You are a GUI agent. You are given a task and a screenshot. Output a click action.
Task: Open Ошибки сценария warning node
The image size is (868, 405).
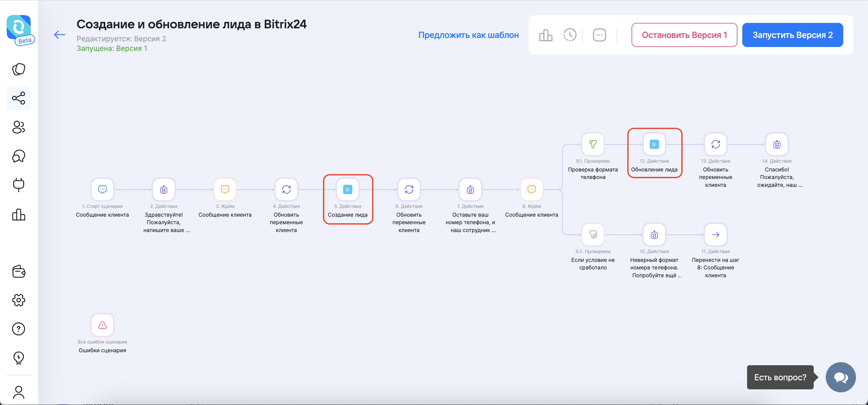click(x=103, y=325)
